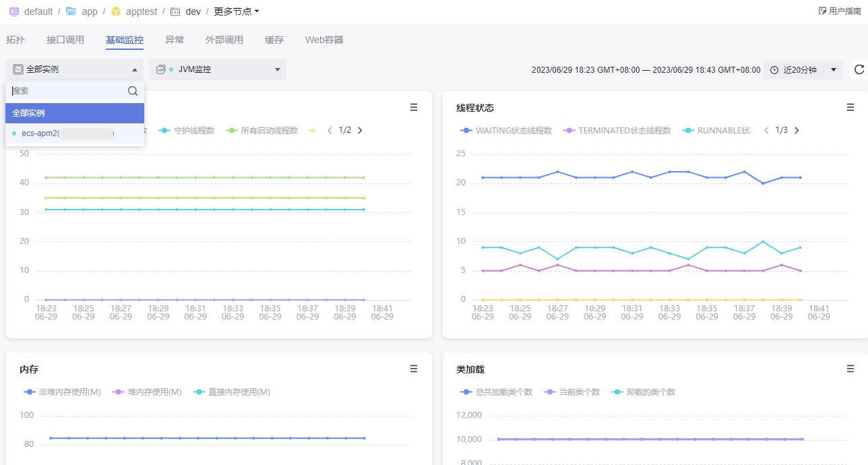Click the app breadcrumb link

click(90, 11)
